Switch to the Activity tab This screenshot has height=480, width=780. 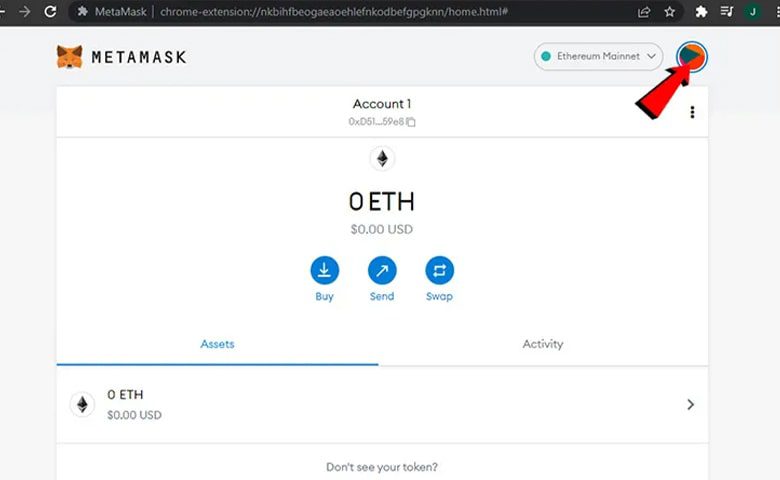pyautogui.click(x=543, y=344)
